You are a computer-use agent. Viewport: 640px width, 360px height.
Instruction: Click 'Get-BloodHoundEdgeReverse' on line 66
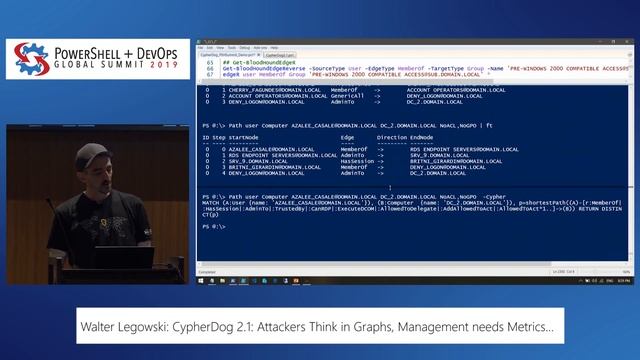(x=264, y=69)
